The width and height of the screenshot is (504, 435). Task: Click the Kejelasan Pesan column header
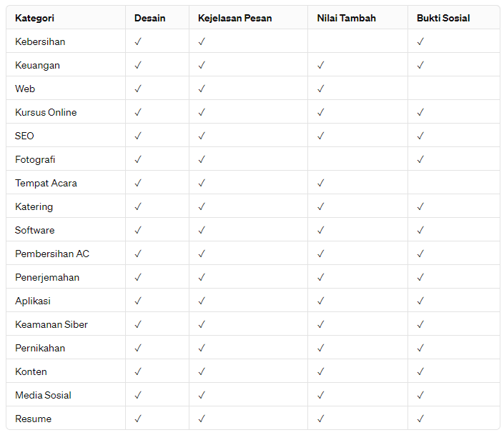point(234,18)
